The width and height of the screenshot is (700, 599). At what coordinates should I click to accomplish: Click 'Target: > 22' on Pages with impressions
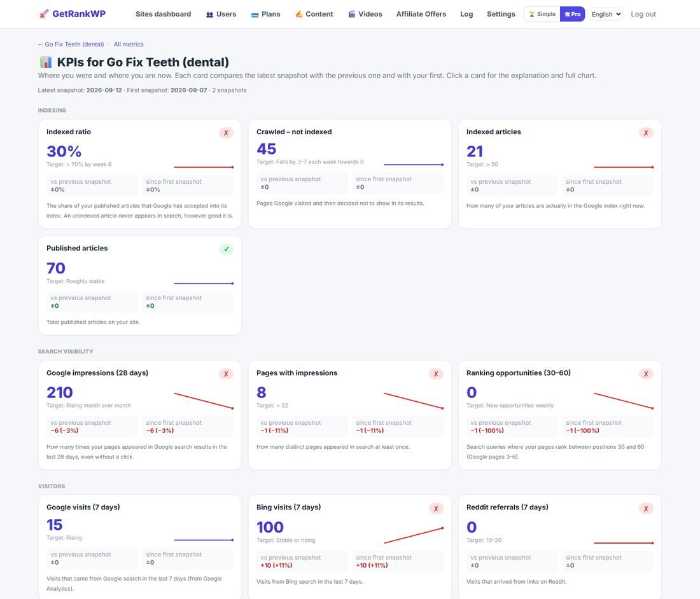272,406
